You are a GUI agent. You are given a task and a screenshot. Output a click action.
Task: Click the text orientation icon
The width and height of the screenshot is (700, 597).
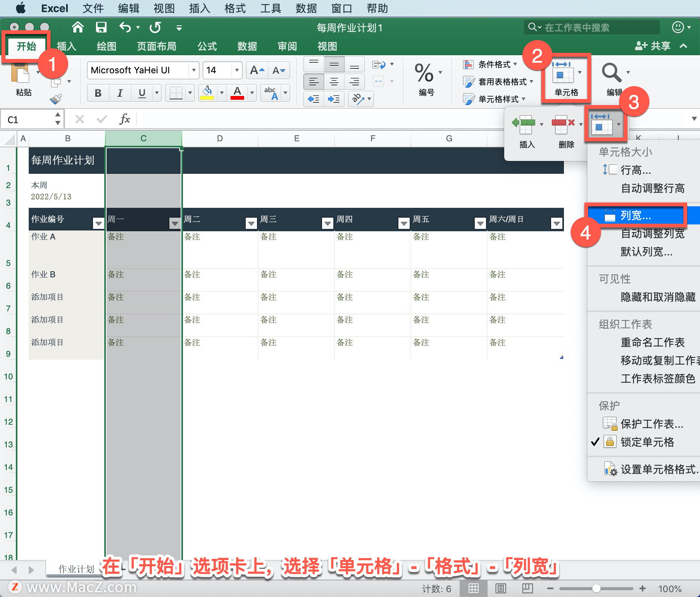[x=358, y=99]
